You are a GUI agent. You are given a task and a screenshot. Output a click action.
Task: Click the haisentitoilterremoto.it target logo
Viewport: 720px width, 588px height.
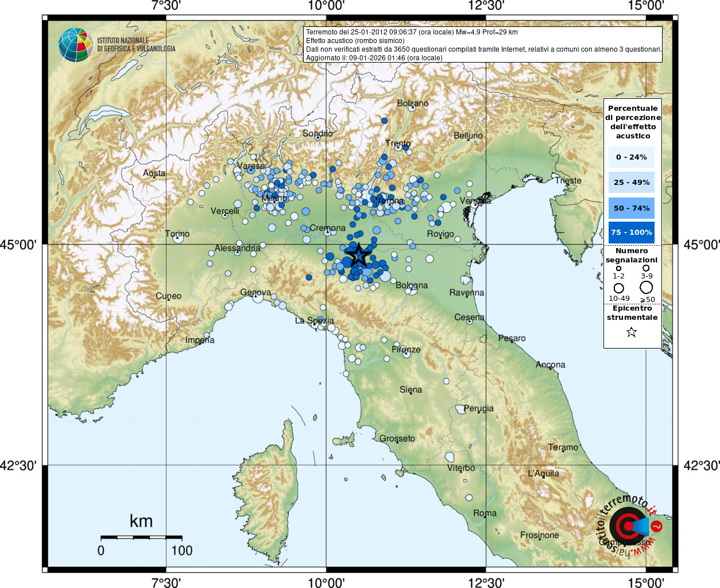point(629,527)
